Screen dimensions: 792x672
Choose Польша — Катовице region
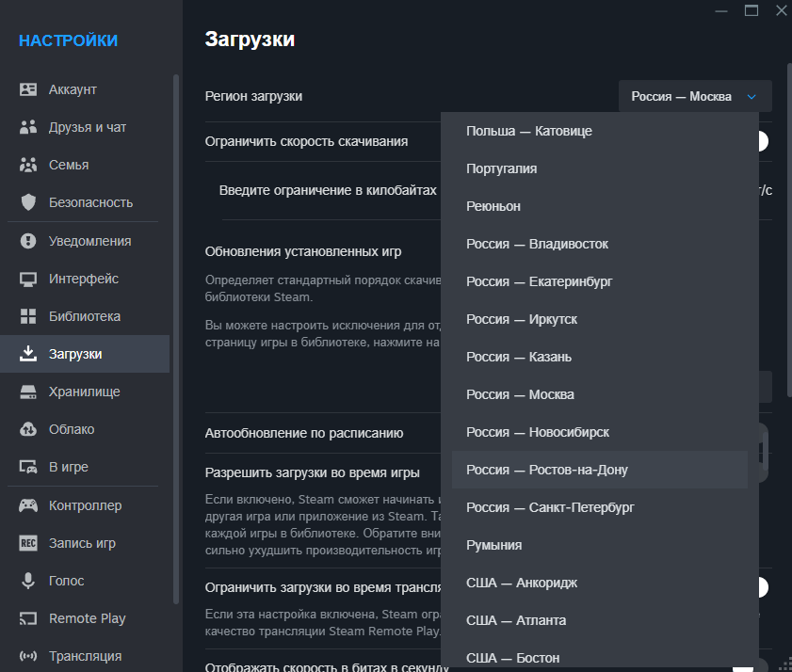click(x=600, y=131)
